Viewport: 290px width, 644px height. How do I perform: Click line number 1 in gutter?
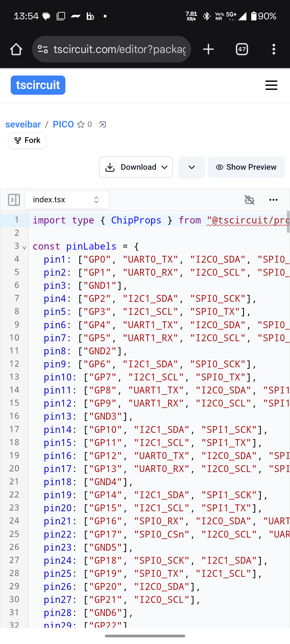point(17,220)
